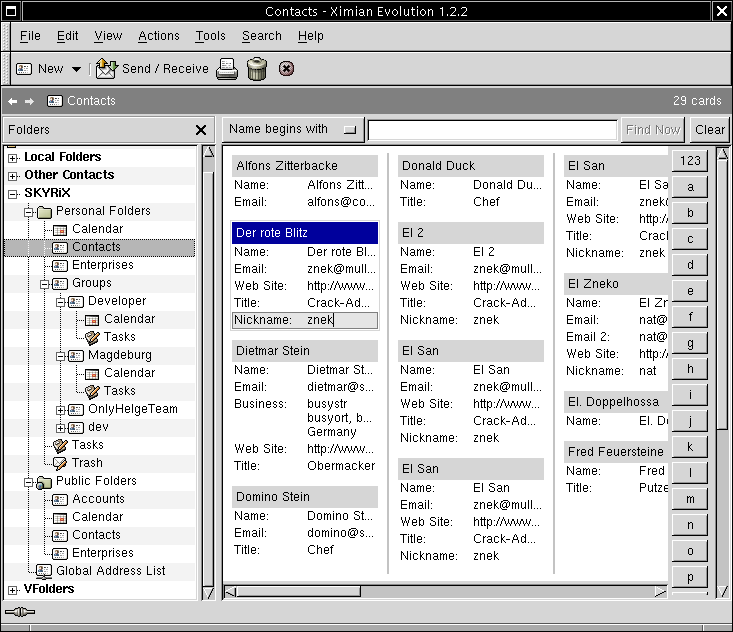This screenshot has height=632, width=733.
Task: Expand the Local Folders tree node
Action: coord(13,158)
